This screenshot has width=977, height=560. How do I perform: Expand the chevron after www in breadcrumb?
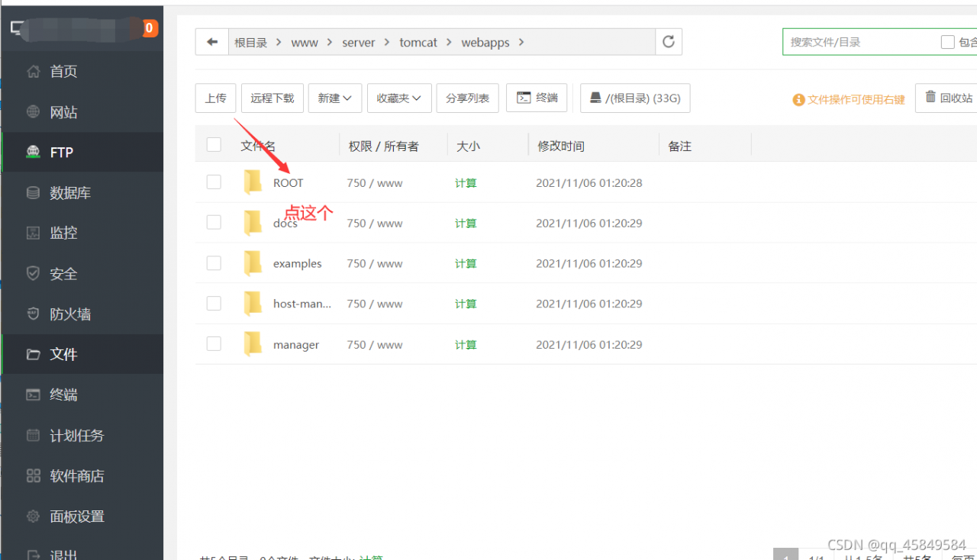[x=331, y=43]
